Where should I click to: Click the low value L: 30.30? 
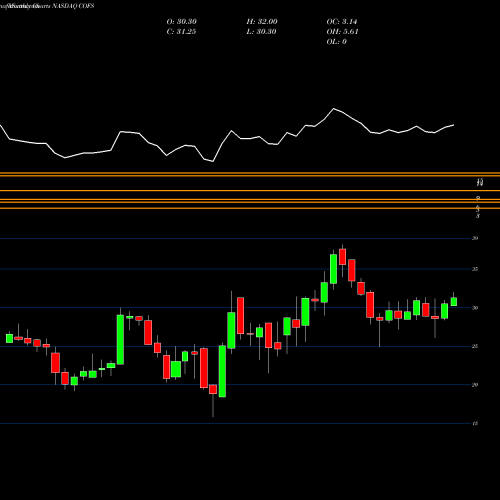coord(261,32)
